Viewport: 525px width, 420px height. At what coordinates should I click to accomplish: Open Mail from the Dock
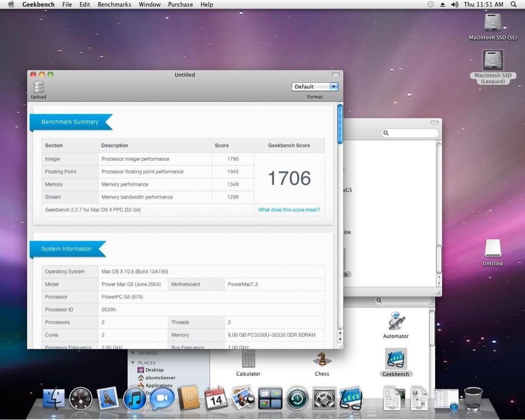pyautogui.click(x=108, y=398)
